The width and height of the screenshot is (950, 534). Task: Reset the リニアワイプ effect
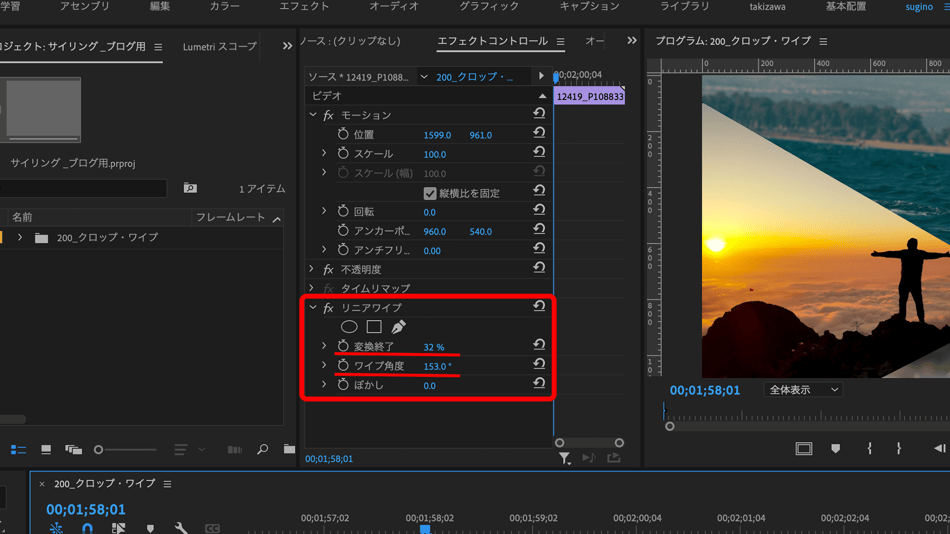tap(539, 308)
